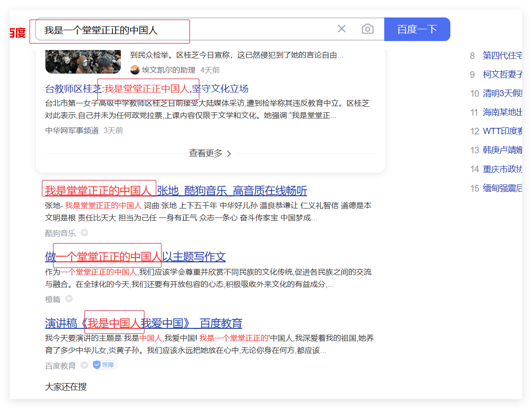
Task: Click the 中华网军事频道 source text
Action: 72,131
